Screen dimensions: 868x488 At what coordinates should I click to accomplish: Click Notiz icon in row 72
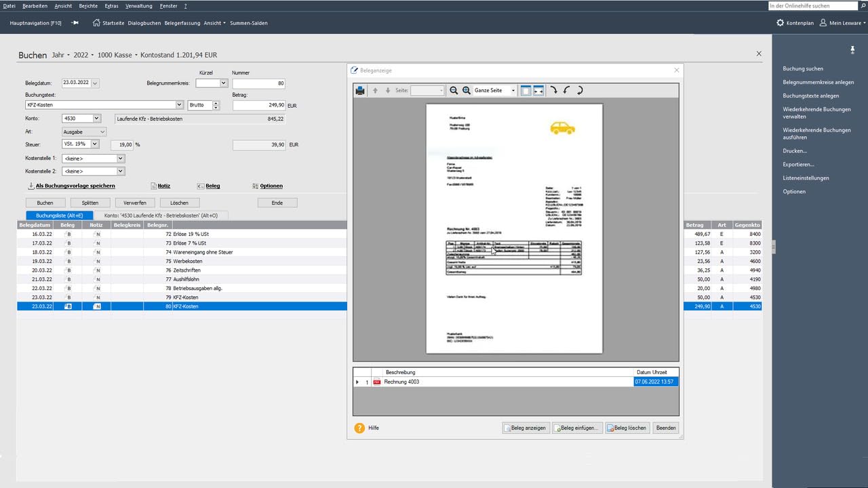click(96, 234)
